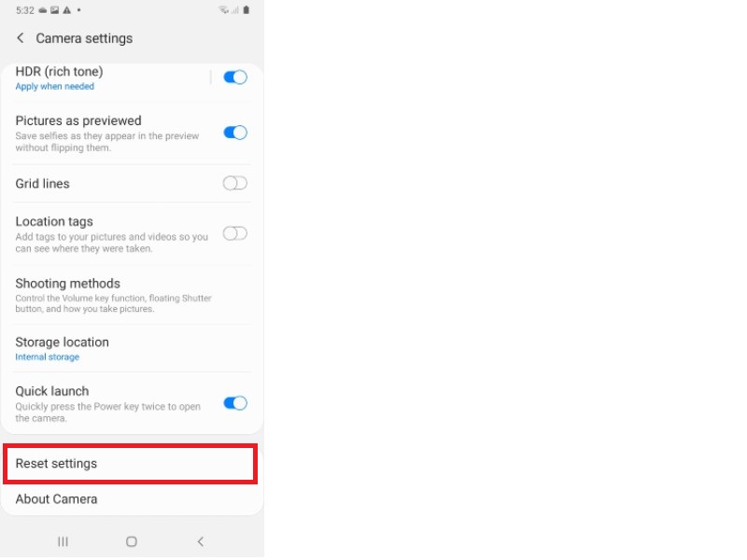
Task: Tap the Wi-Fi signal icon in the status bar
Action: click(223, 10)
